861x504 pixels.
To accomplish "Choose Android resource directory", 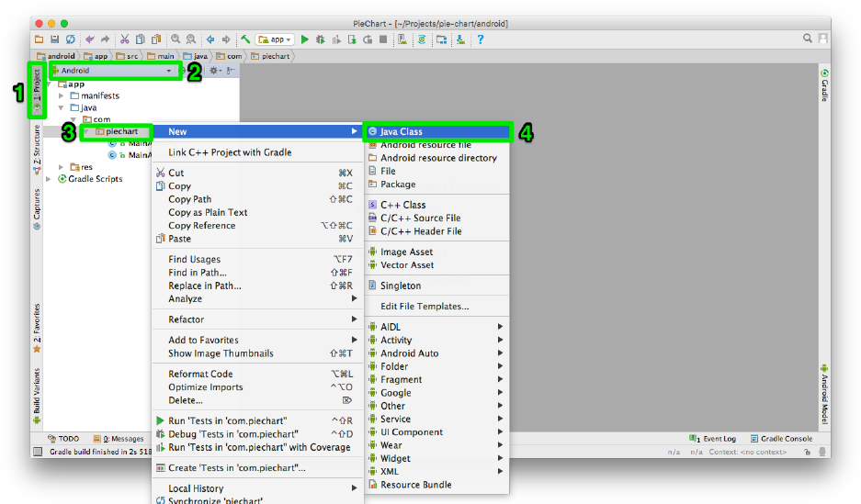I will click(x=437, y=158).
